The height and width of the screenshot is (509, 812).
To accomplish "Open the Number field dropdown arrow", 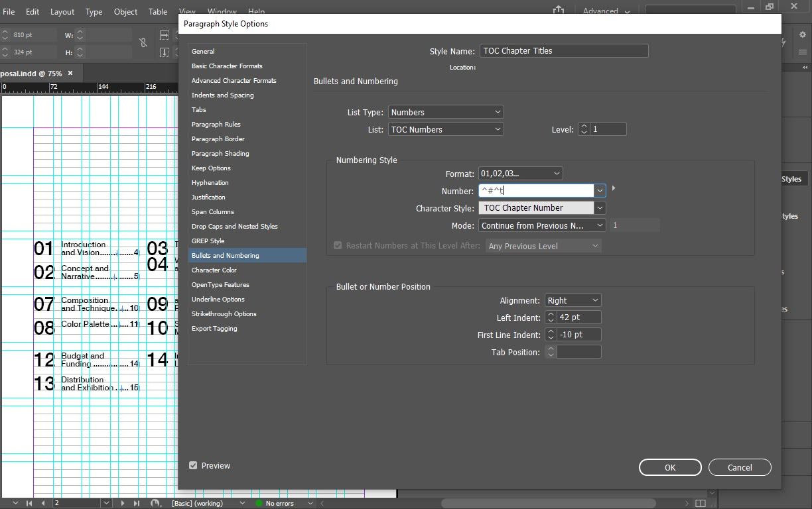I will (600, 190).
